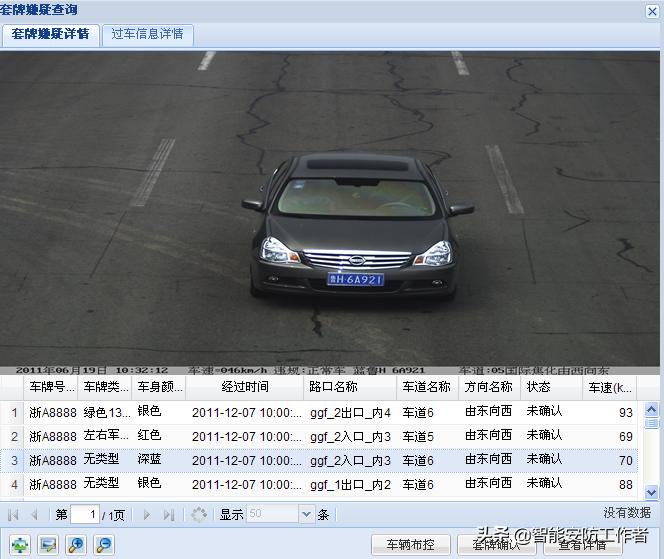Click the move/pan image icon
Viewport: 664px width, 559px height.
coord(21,545)
